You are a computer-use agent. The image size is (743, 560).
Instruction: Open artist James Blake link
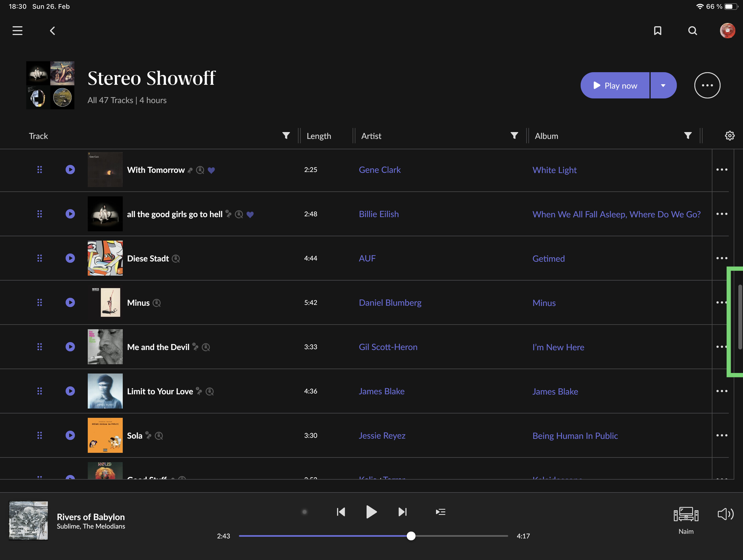click(381, 392)
